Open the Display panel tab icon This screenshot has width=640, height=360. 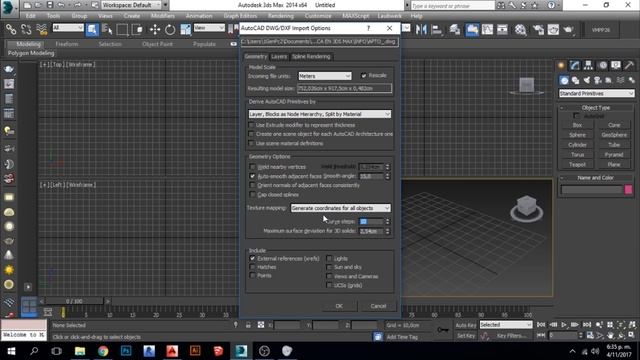tap(616, 65)
